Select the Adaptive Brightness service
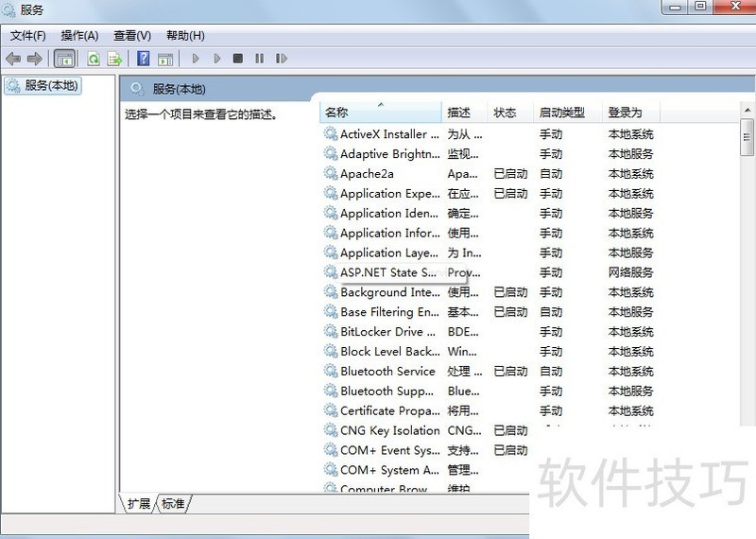Screen dimensions: 756x539 490,154
